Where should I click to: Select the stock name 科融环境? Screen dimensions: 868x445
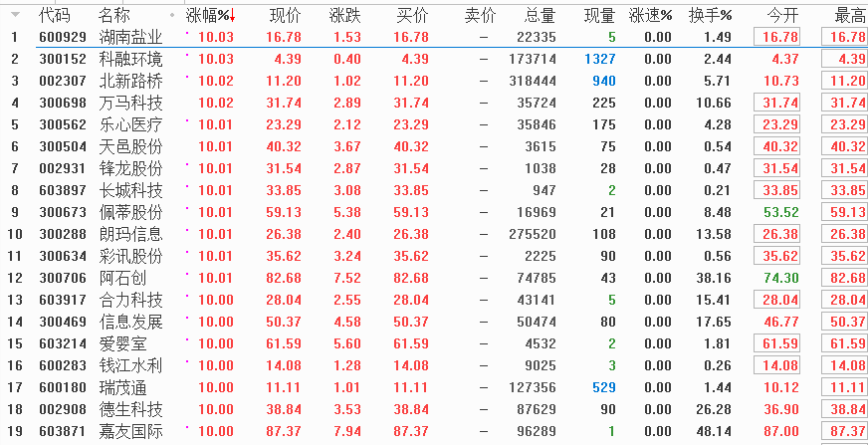[x=130, y=59]
